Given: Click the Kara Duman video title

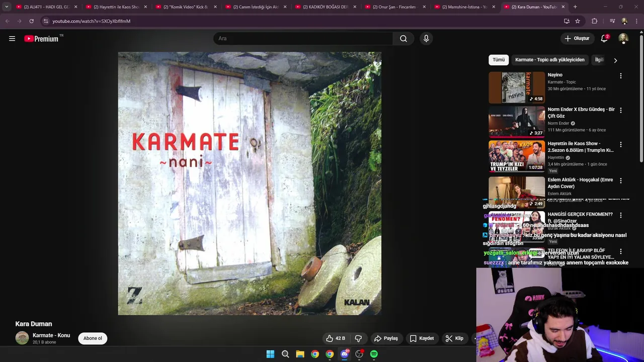Looking at the screenshot, I should click(x=34, y=324).
